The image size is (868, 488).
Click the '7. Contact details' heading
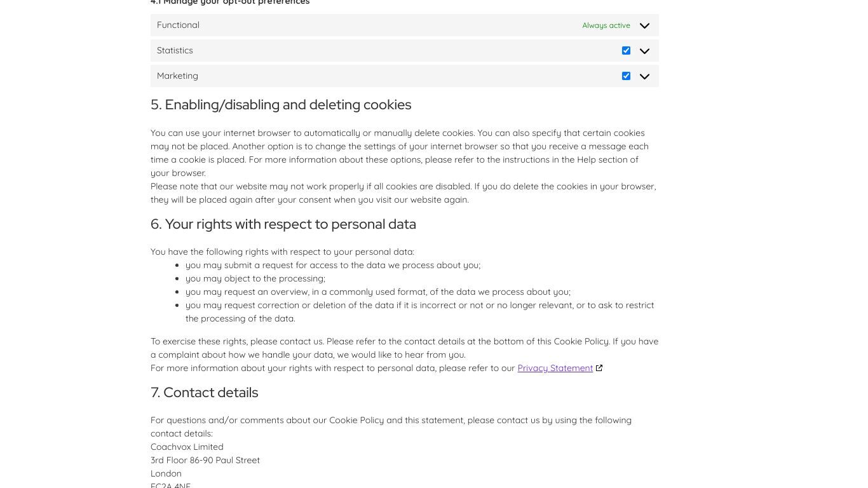point(204,393)
